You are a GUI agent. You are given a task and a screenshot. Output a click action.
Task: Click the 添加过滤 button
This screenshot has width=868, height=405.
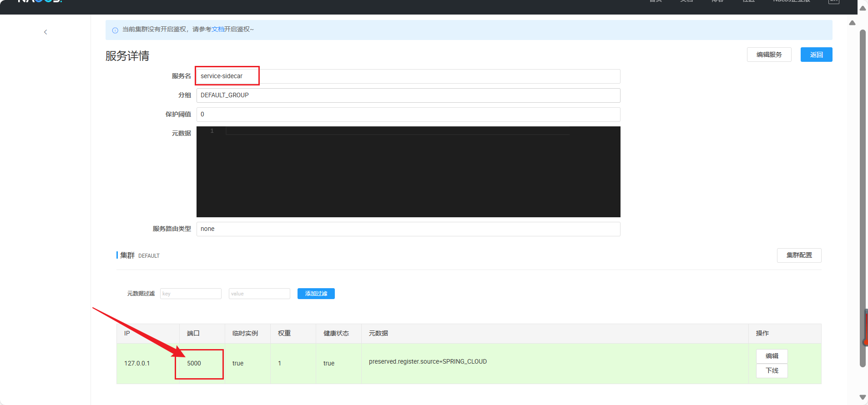point(316,294)
